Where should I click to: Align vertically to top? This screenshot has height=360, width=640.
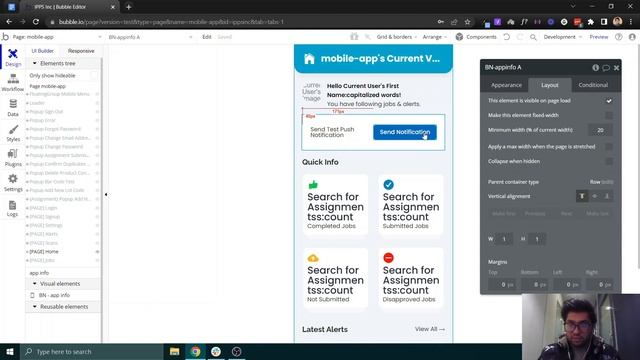582,196
